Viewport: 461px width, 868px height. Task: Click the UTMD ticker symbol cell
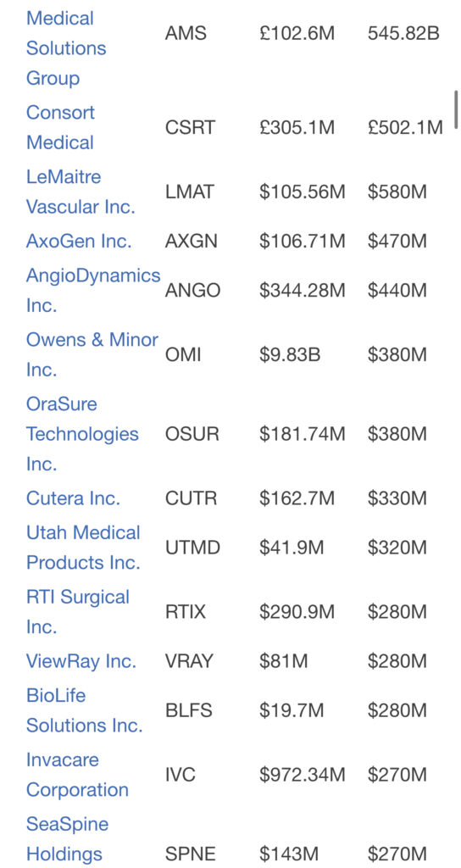tap(192, 548)
